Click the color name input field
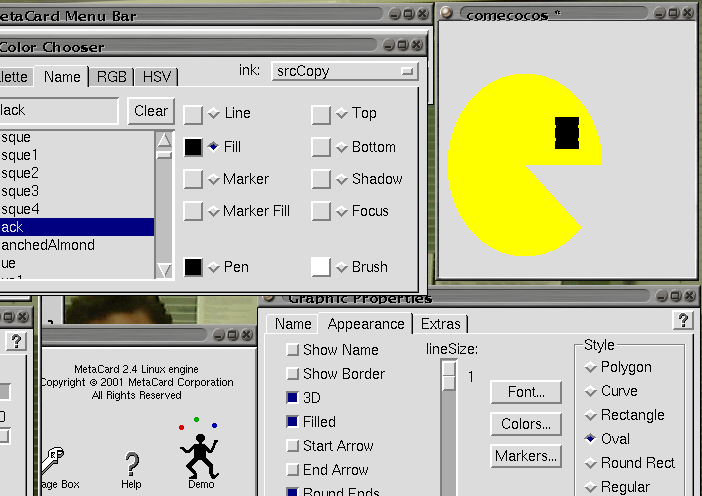This screenshot has height=496, width=702. coord(59,111)
